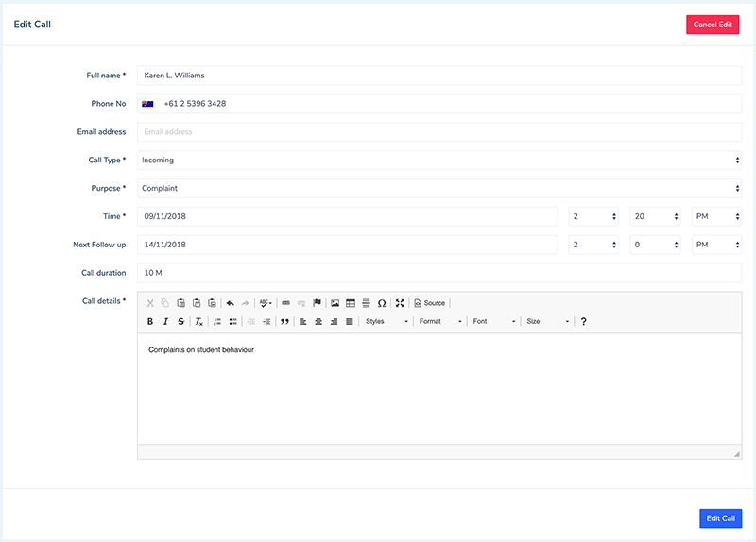This screenshot has height=542, width=756.
Task: Click the Next Follow up date field
Action: [347, 245]
